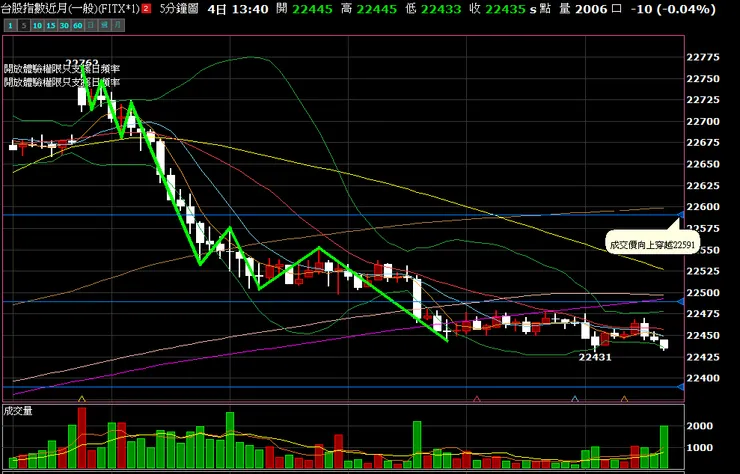
Task: Click the tallest red volume bar
Action: (x=82, y=438)
